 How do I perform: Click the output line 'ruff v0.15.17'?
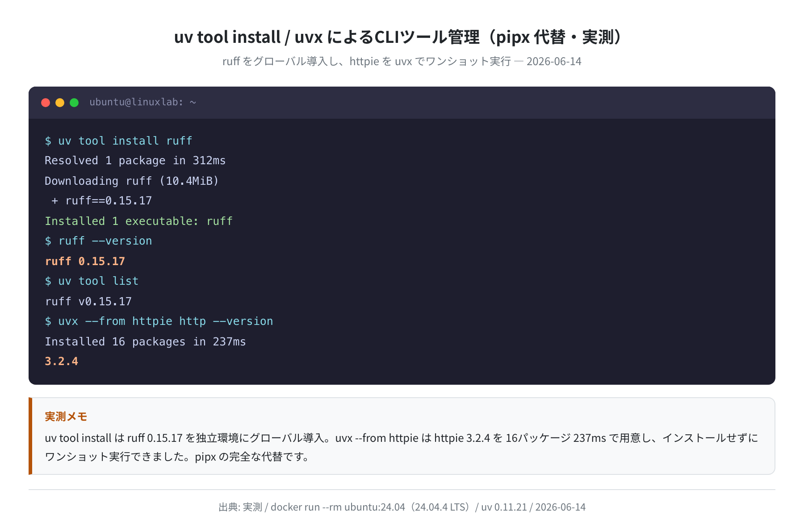coord(88,301)
